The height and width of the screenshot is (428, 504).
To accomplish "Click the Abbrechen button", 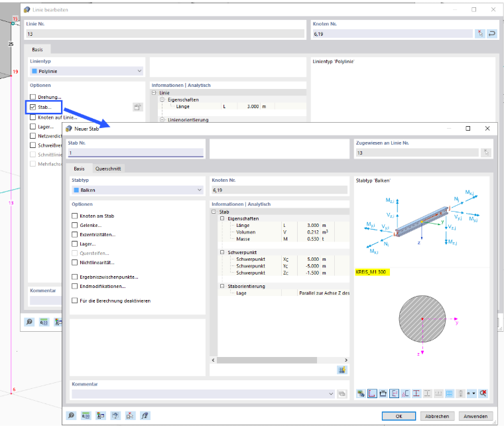I will [x=437, y=416].
